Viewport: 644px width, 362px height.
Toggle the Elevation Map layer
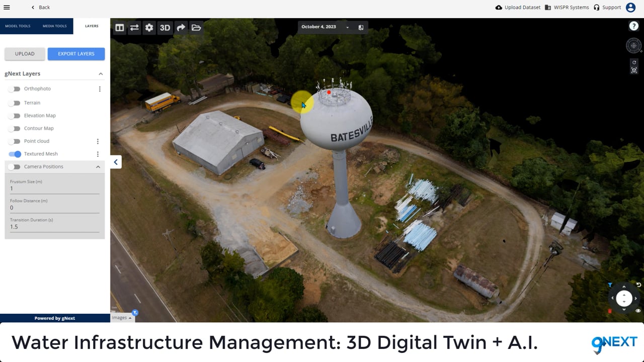(15, 116)
